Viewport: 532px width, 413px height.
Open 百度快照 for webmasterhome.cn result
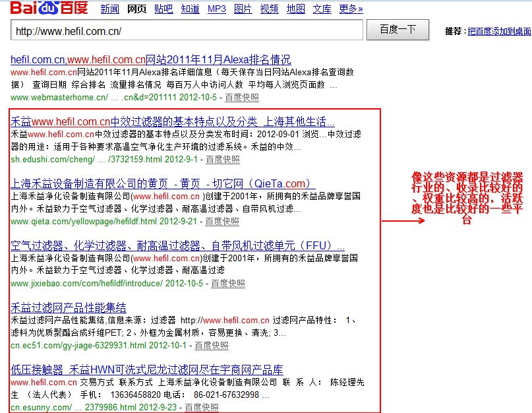click(241, 98)
